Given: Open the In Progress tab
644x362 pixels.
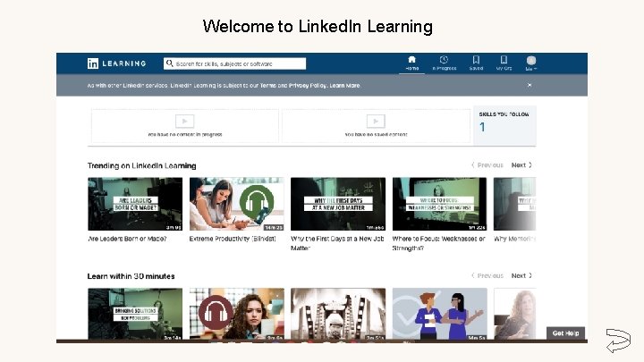Looking at the screenshot, I should [444, 63].
